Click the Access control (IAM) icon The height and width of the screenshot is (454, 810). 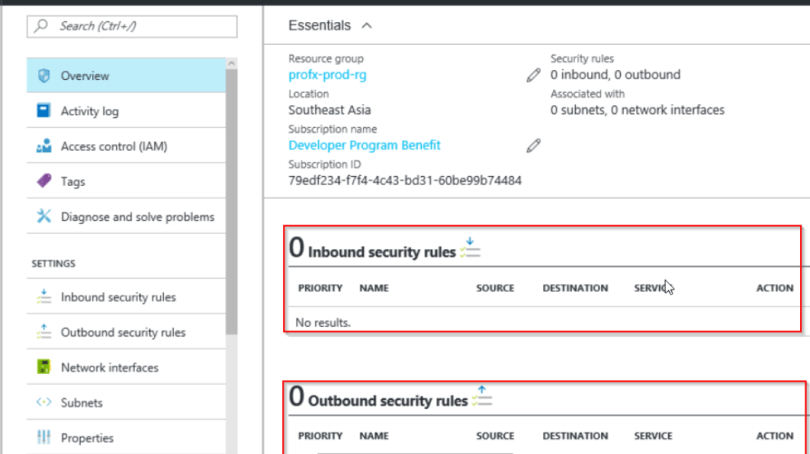[43, 147]
